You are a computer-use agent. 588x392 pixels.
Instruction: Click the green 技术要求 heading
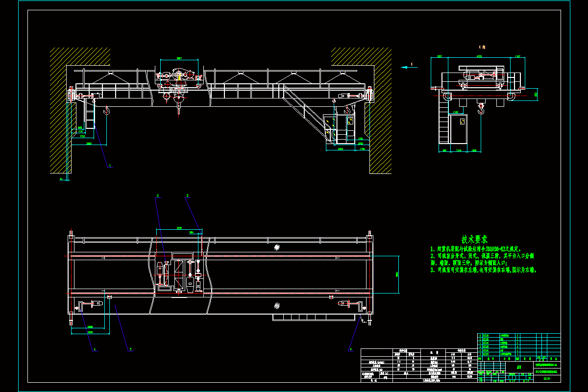[475, 240]
